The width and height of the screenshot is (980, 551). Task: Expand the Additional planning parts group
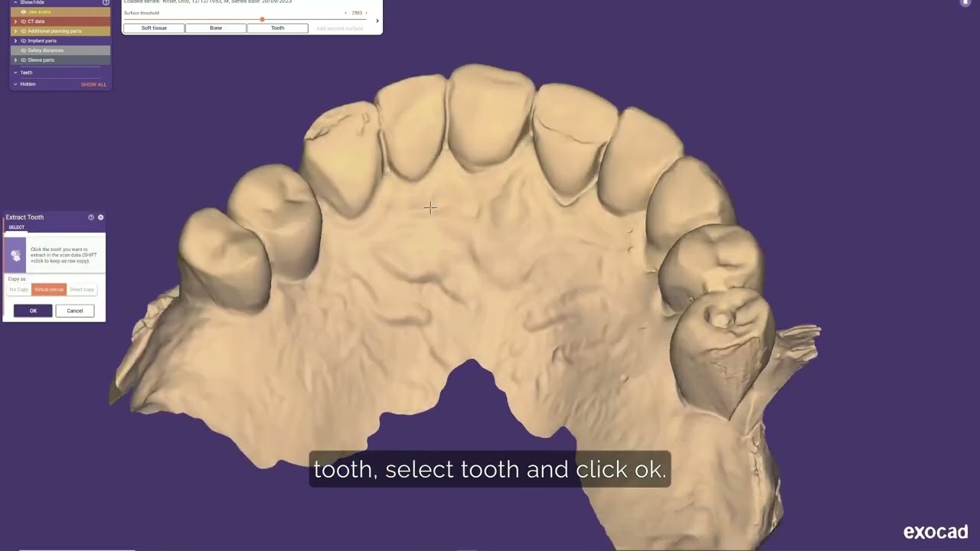click(15, 31)
